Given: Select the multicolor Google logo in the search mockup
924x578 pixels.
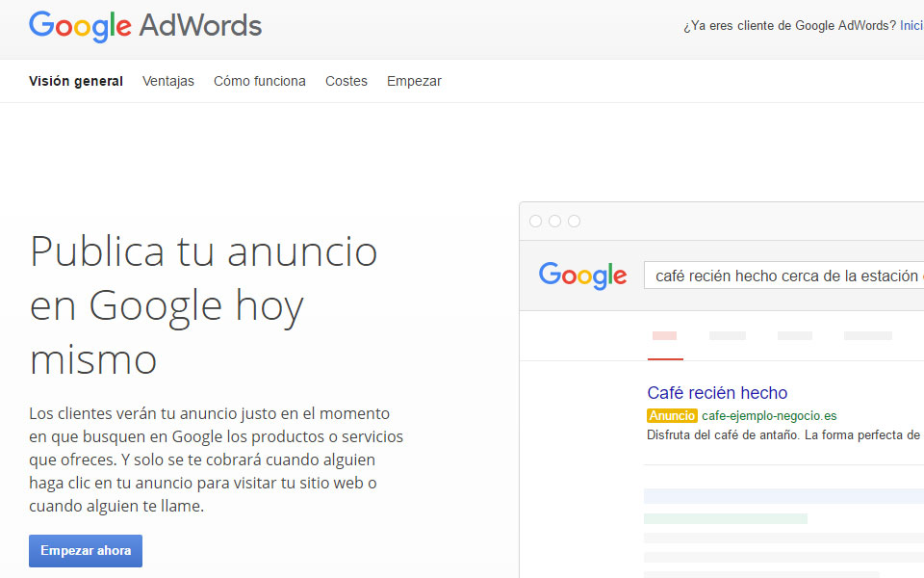Looking at the screenshot, I should click(x=582, y=276).
